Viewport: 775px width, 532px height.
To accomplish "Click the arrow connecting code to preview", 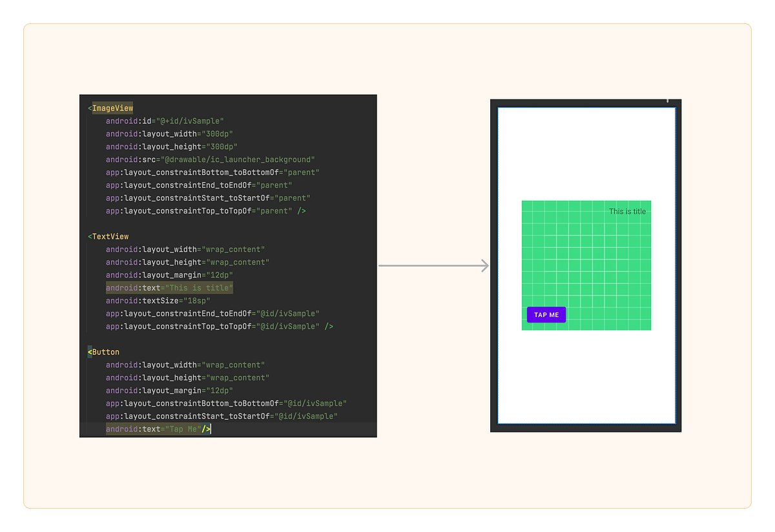I will pos(434,265).
